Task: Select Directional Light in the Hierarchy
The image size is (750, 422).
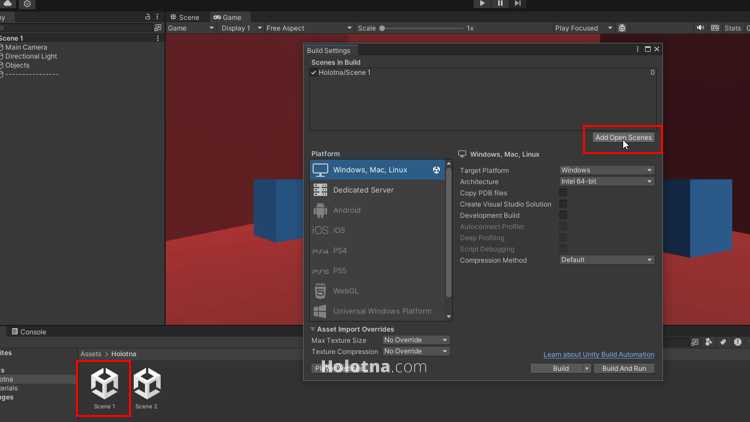Action: point(31,56)
